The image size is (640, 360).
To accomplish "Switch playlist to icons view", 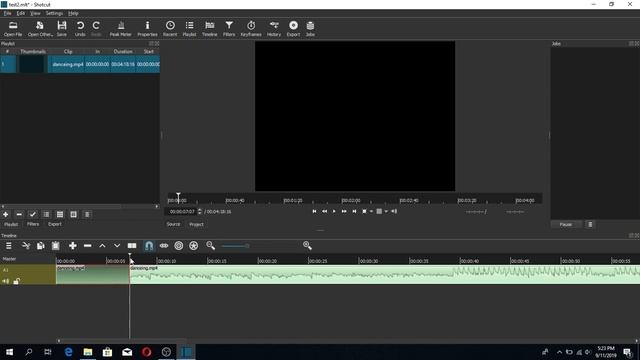I will tap(73, 214).
